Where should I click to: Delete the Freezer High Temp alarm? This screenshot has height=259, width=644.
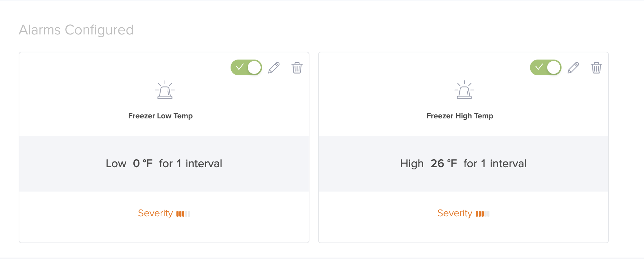[596, 67]
